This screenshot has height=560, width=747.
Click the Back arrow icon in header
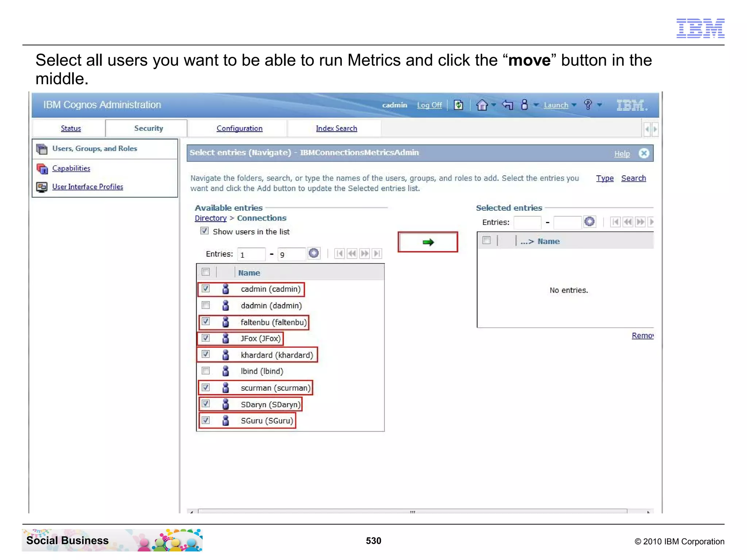[x=507, y=105]
